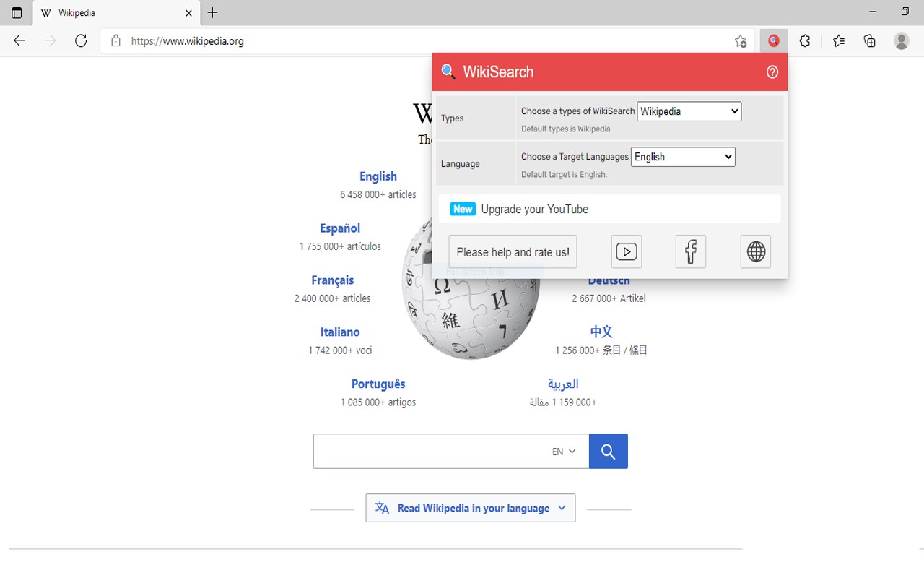Click the user profile avatar icon
Screen dimensions: 924x578
tap(902, 41)
